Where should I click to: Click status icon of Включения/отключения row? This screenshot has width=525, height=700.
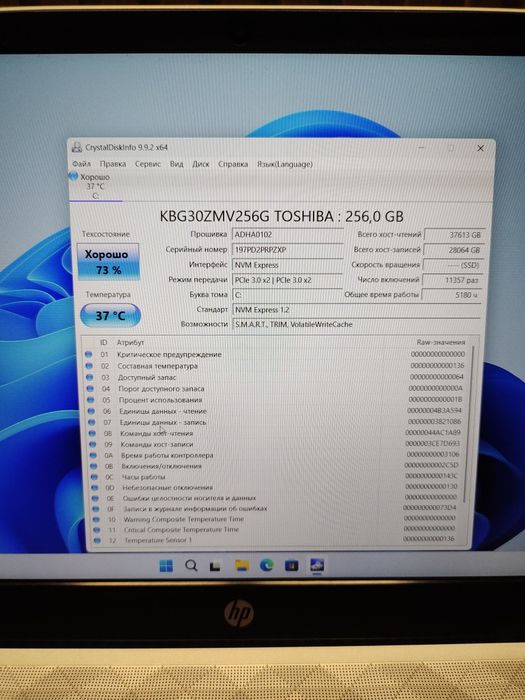[94, 466]
